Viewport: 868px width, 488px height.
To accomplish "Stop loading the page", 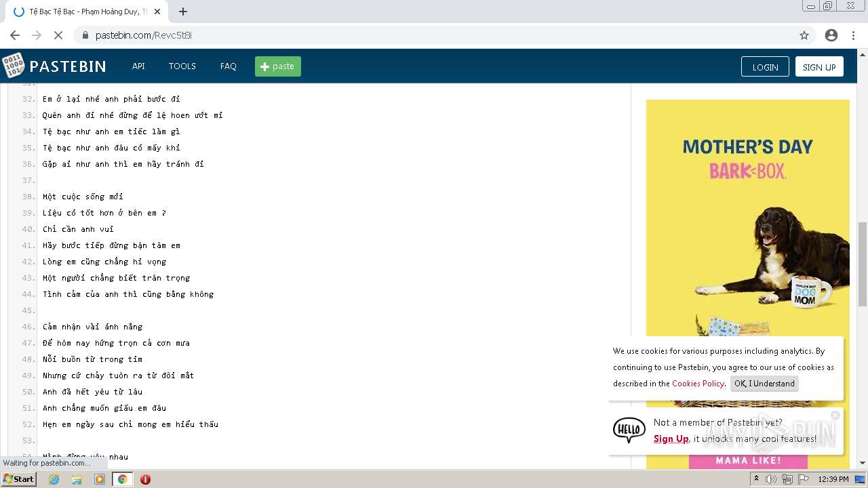I will click(x=58, y=35).
